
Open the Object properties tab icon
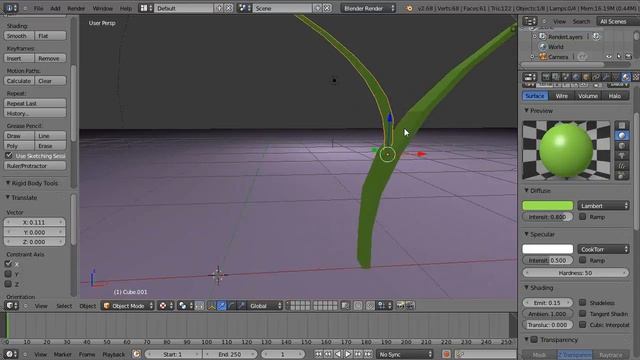tap(586, 77)
